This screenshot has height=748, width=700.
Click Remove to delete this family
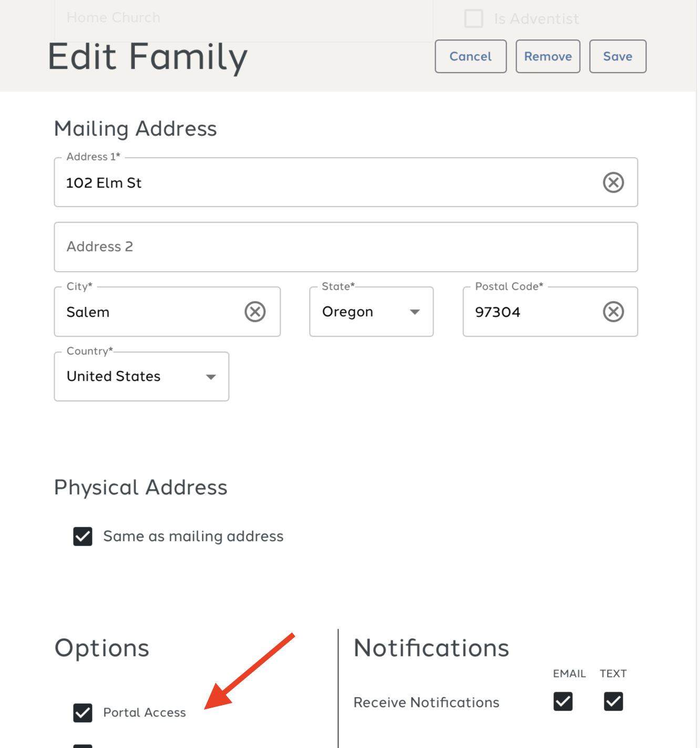[x=548, y=56]
